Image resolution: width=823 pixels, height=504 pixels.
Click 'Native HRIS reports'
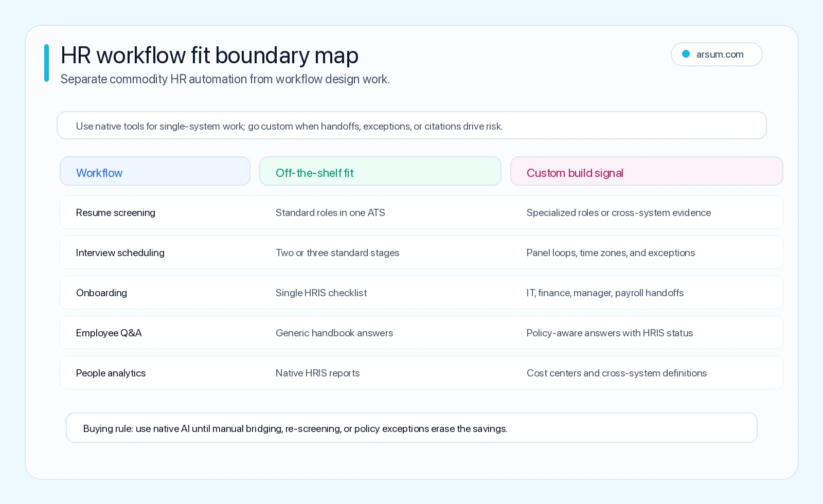coord(317,373)
